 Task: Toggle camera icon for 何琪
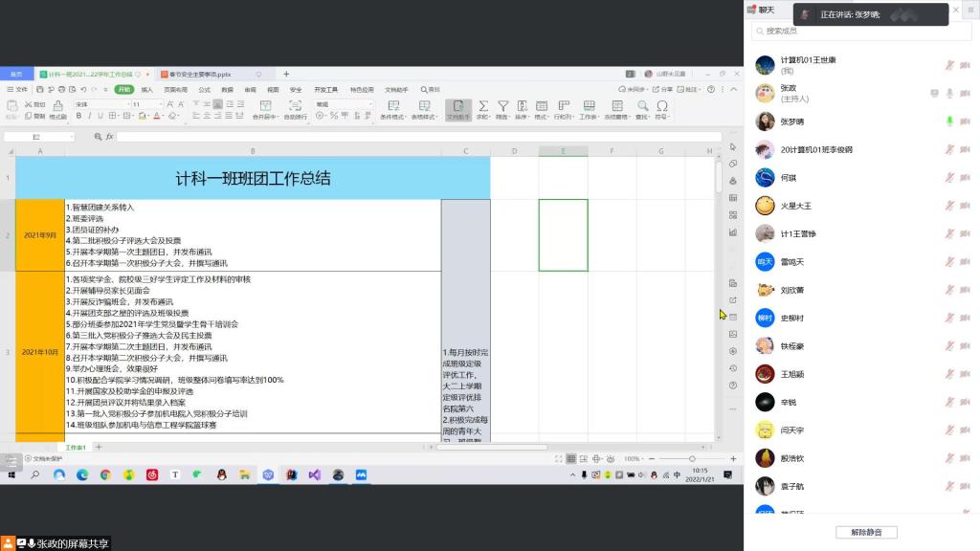point(965,178)
